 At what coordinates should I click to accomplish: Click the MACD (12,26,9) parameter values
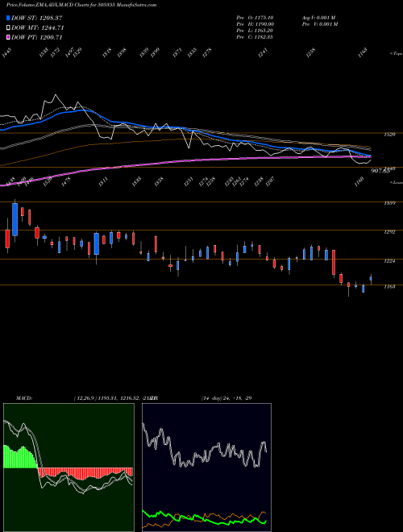point(115,398)
